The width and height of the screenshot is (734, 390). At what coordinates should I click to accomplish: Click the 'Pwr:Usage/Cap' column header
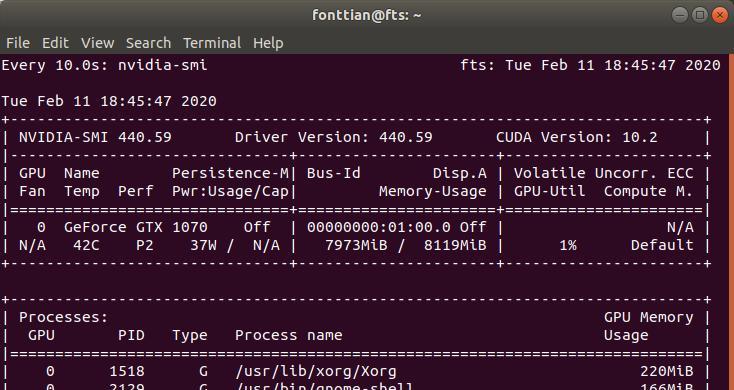[x=230, y=191]
